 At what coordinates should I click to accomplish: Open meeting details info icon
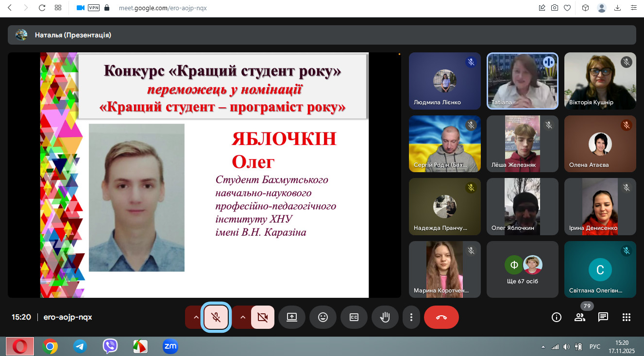557,317
